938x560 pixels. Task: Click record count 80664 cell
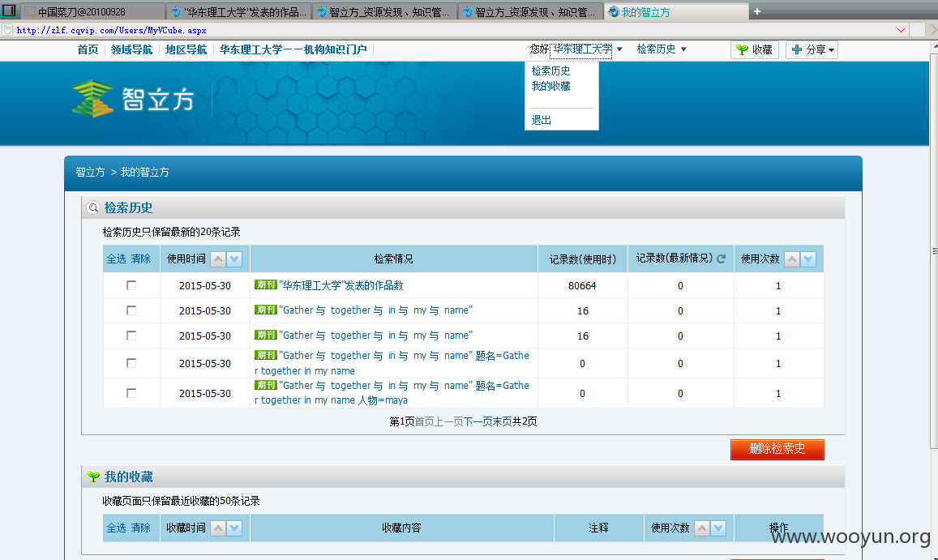[582, 286]
